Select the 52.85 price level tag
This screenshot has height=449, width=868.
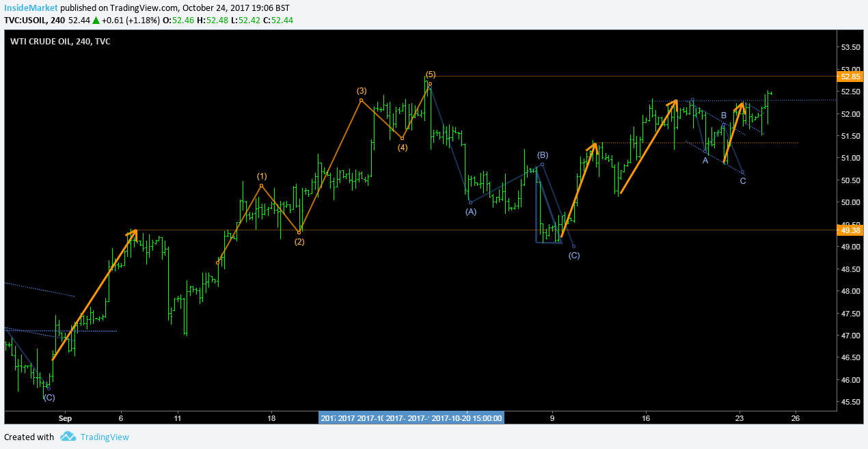pyautogui.click(x=851, y=77)
